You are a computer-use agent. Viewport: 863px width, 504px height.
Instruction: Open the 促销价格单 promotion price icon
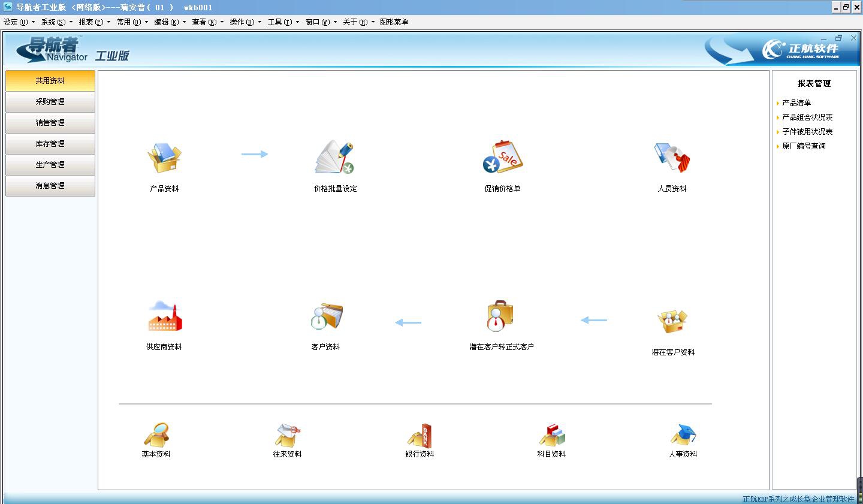pos(503,157)
